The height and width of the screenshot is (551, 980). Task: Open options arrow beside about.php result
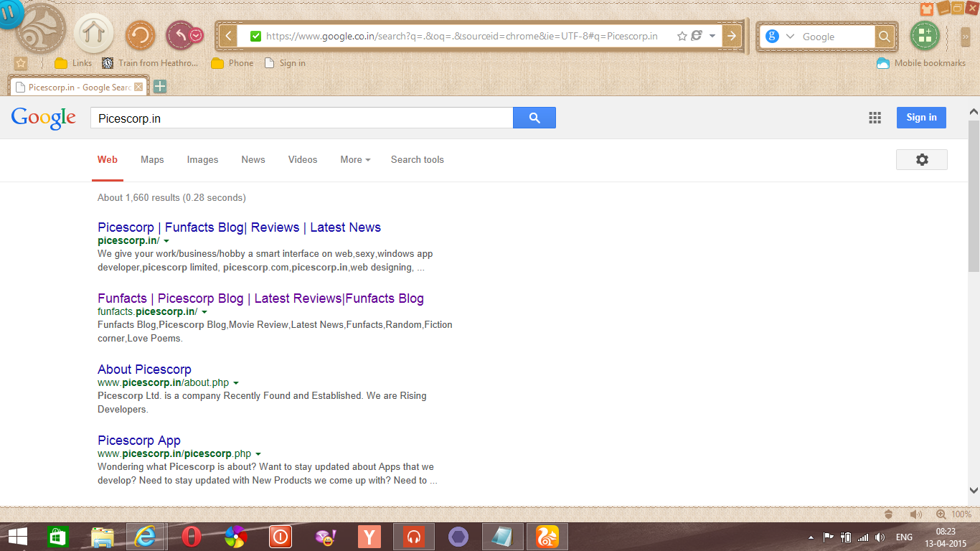[x=236, y=383]
